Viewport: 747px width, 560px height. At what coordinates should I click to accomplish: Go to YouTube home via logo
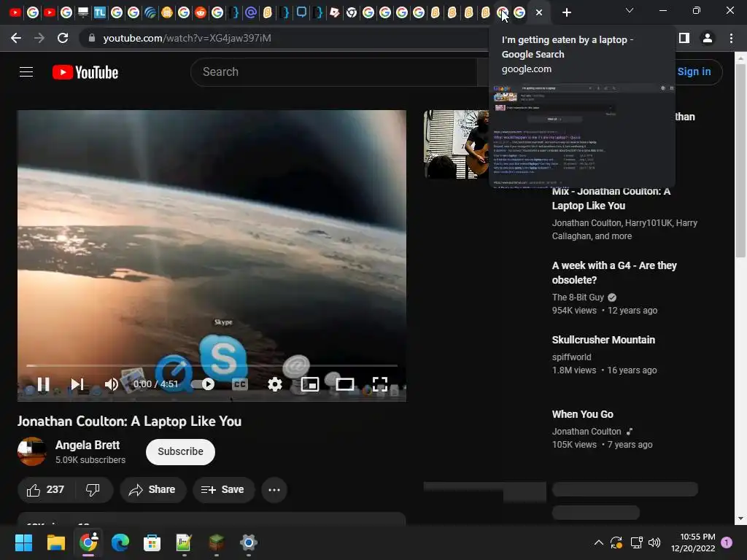point(85,72)
